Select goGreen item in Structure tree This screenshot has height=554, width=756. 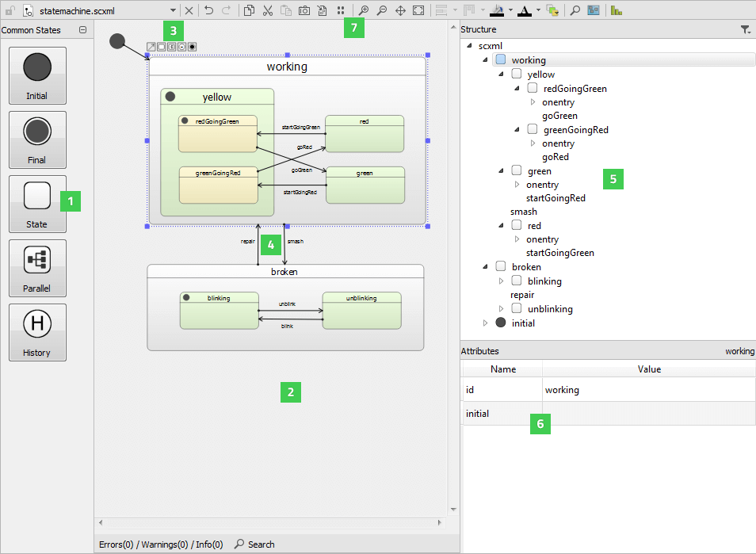tap(559, 116)
